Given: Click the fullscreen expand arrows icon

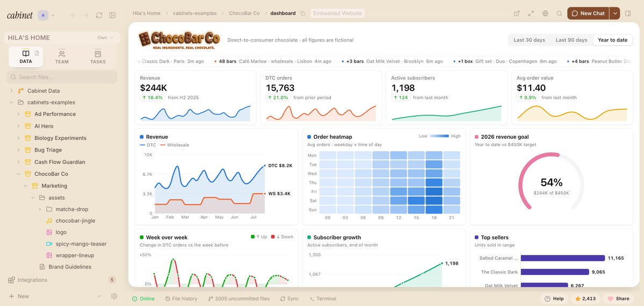Looking at the screenshot, I should [x=531, y=13].
